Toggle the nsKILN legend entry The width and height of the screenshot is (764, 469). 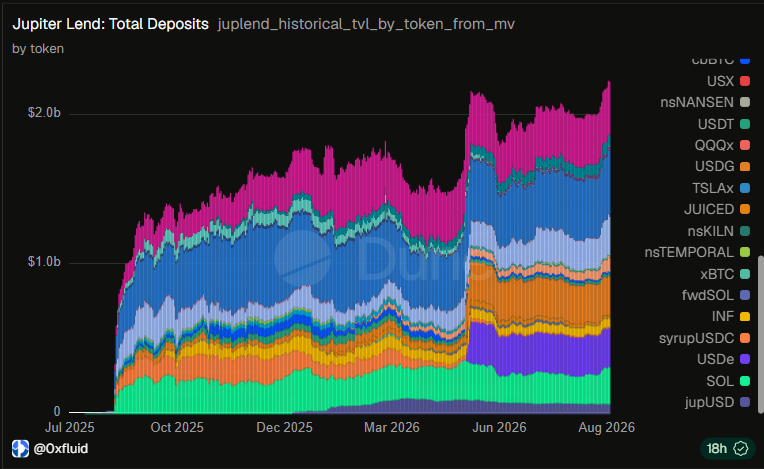coord(718,231)
